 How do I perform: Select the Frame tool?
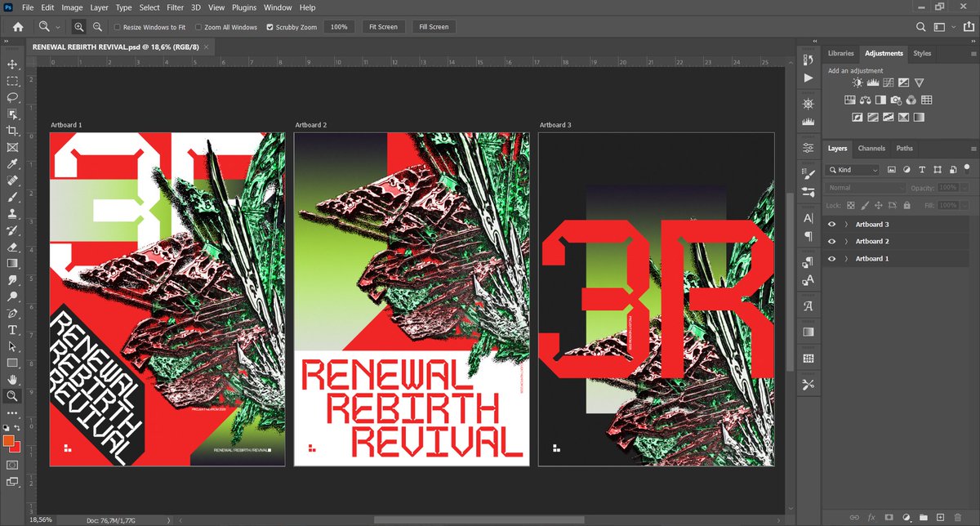(12, 148)
